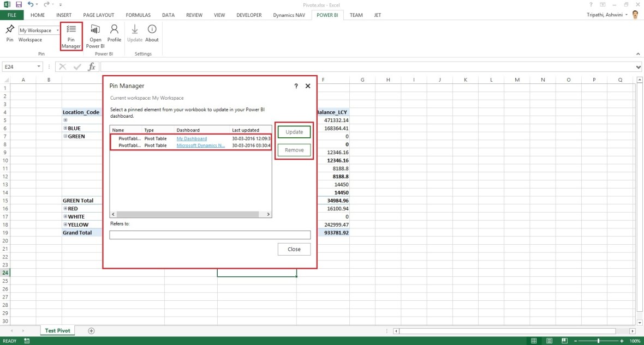This screenshot has width=644, height=345.
Task: Open the Pin Manager help question mark
Action: tap(295, 86)
